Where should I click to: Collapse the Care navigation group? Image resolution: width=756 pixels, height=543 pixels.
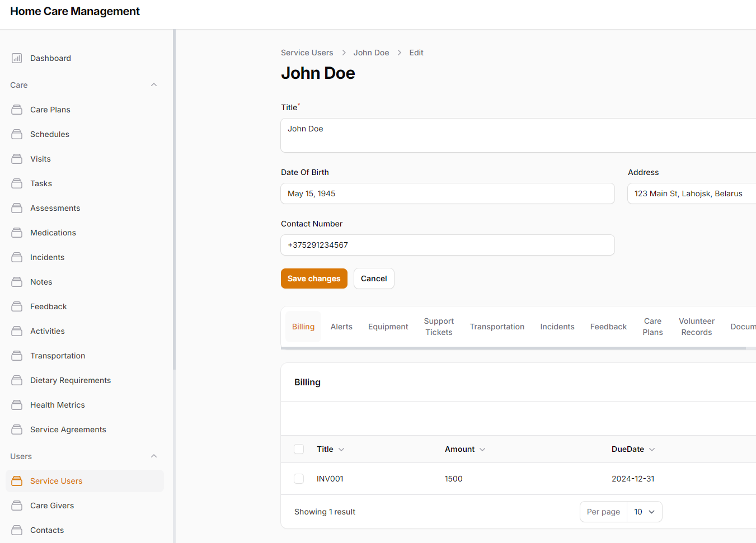[x=154, y=85]
